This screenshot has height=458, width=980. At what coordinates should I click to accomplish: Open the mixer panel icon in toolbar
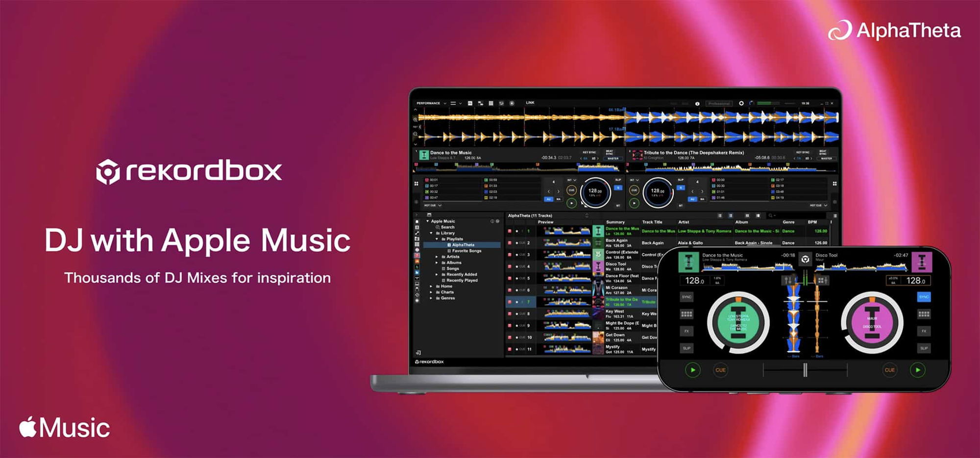(x=501, y=103)
